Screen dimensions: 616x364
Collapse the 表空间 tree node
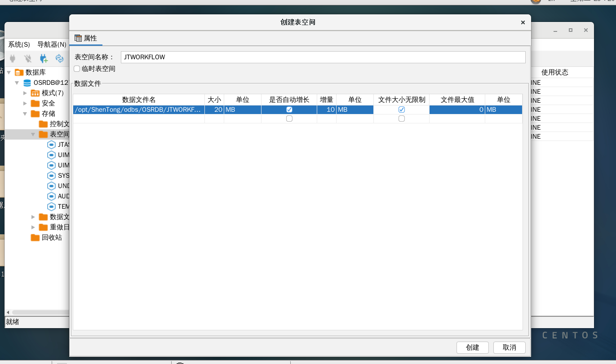click(x=33, y=134)
